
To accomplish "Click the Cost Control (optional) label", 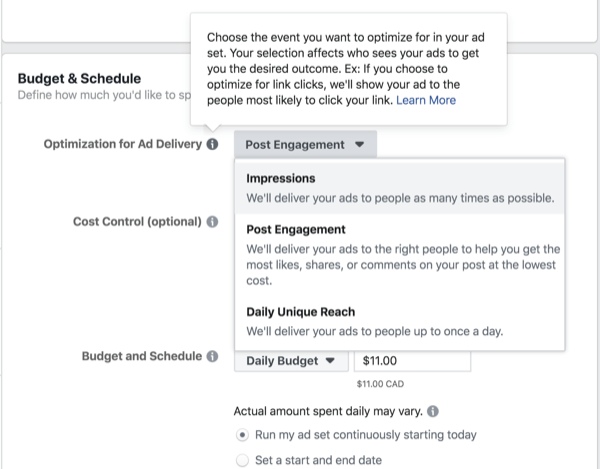I will (x=137, y=221).
